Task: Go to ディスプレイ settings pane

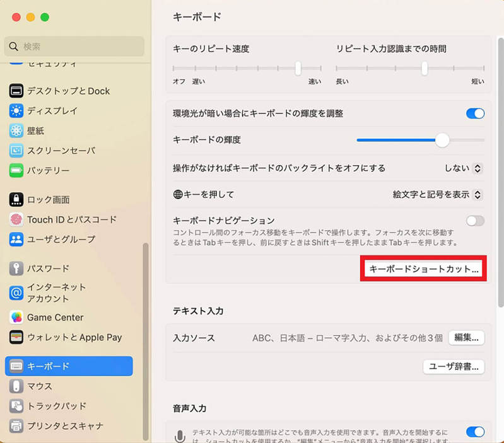Action: (x=52, y=111)
